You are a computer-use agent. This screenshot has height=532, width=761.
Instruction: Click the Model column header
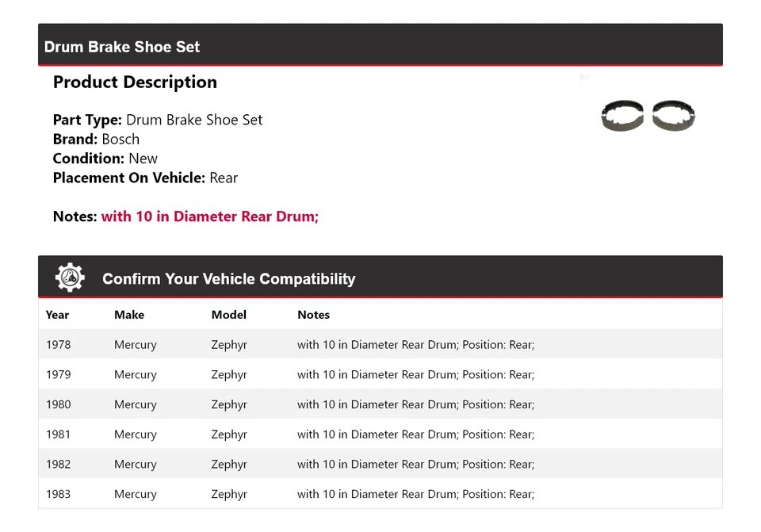228,315
